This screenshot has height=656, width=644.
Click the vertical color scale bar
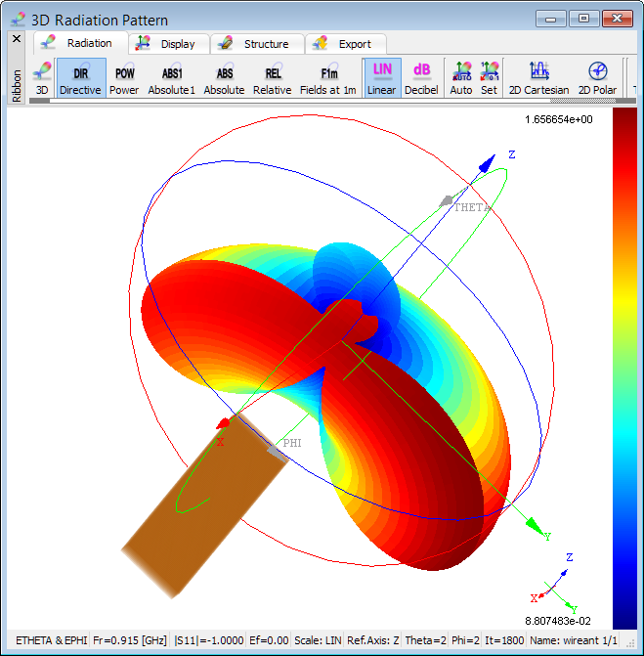623,367
